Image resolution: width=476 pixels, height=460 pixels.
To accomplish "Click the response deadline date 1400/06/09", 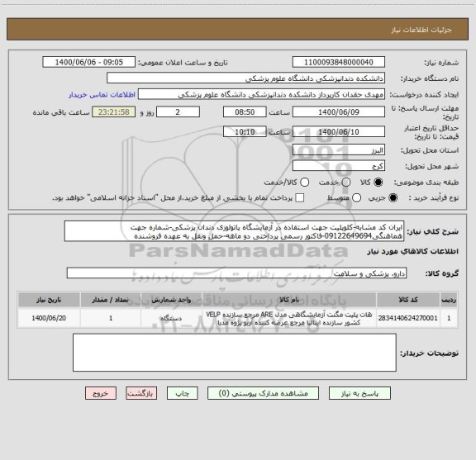I will point(339,112).
